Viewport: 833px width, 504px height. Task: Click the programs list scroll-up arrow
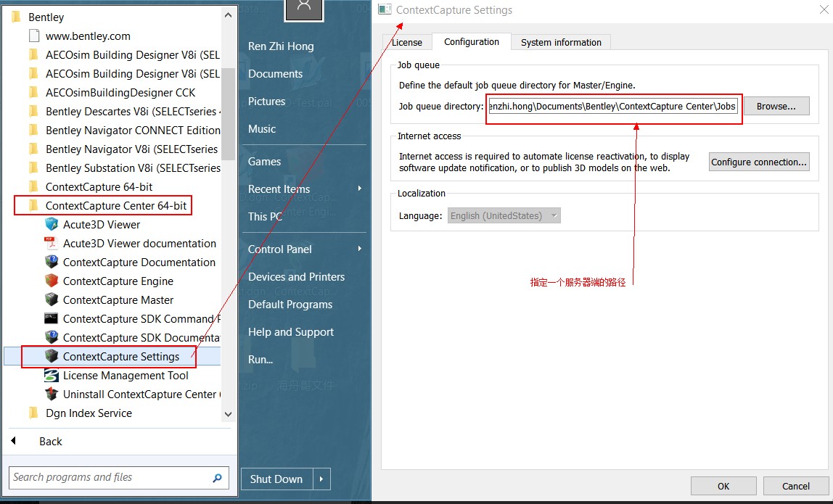click(x=229, y=15)
